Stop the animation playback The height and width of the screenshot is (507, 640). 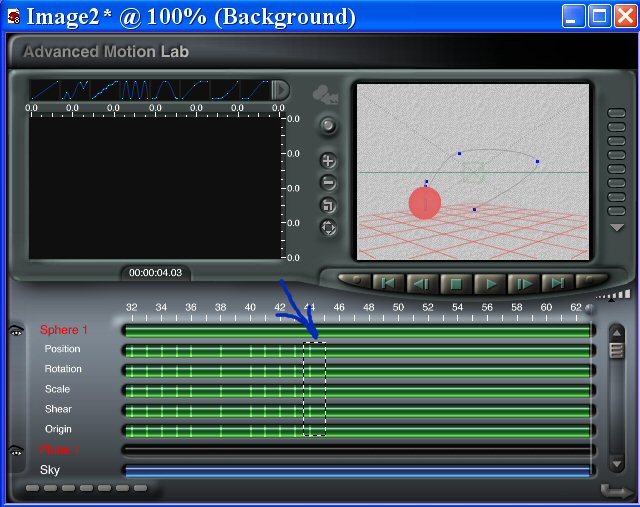(456, 283)
